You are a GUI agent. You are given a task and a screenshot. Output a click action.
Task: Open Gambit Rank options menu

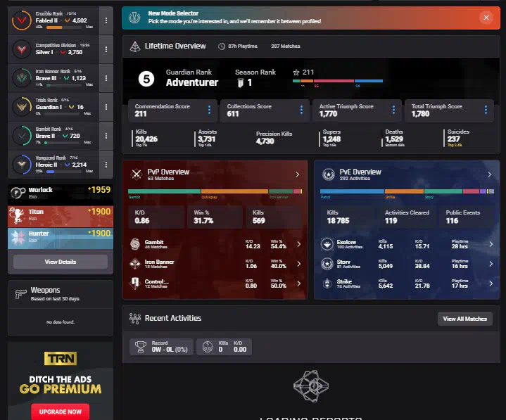(106, 136)
